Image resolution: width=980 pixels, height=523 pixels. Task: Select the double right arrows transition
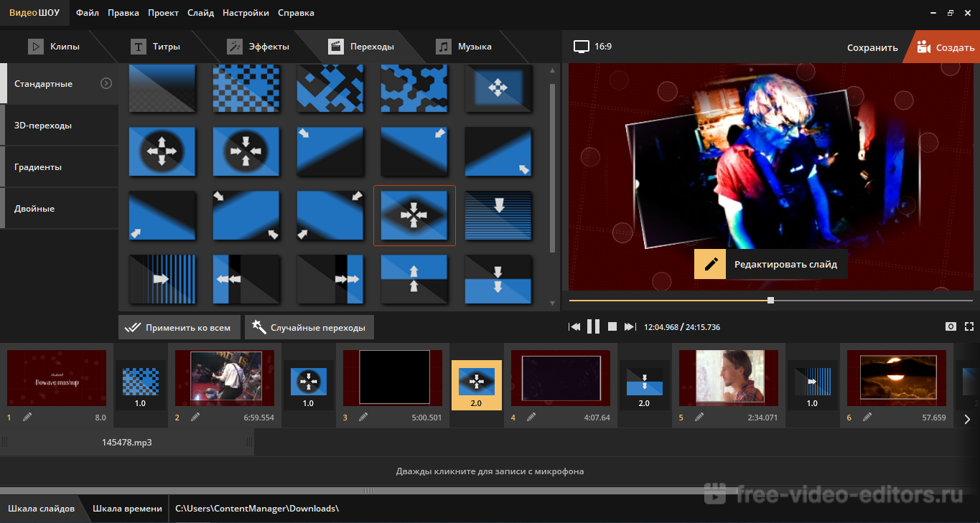tap(330, 279)
